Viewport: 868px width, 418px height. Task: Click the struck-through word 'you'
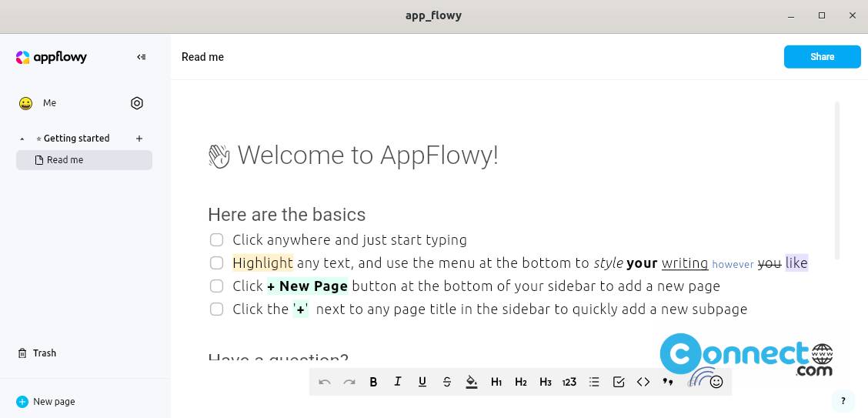(x=770, y=263)
